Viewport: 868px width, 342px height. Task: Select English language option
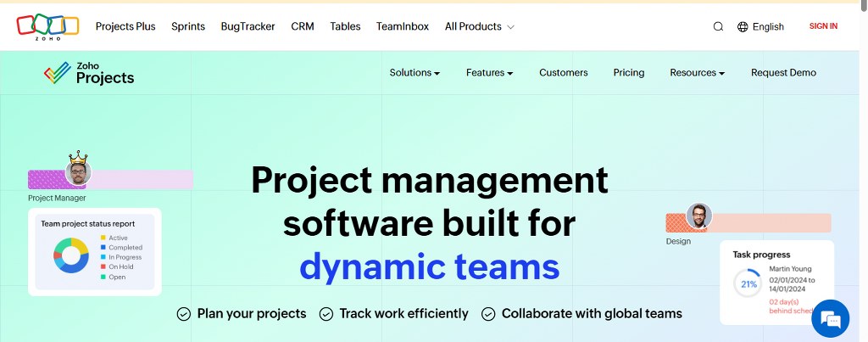coord(768,26)
